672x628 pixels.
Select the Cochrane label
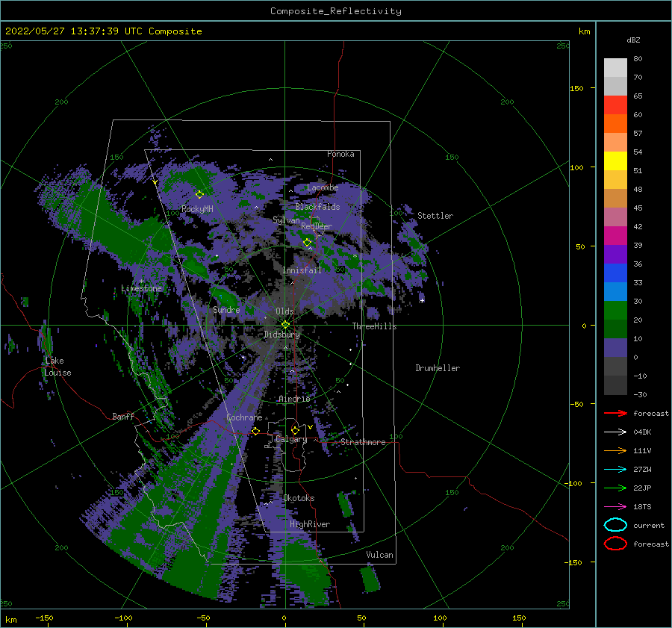(244, 417)
